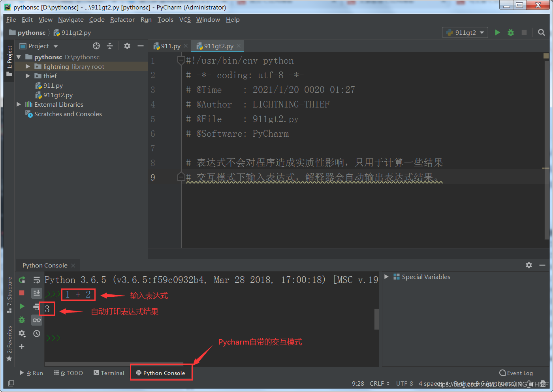
Task: Open the Terminal tool window tab
Action: tap(109, 373)
